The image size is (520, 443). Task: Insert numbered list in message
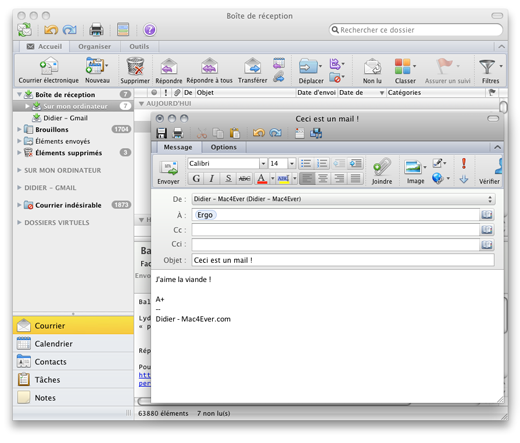322,163
